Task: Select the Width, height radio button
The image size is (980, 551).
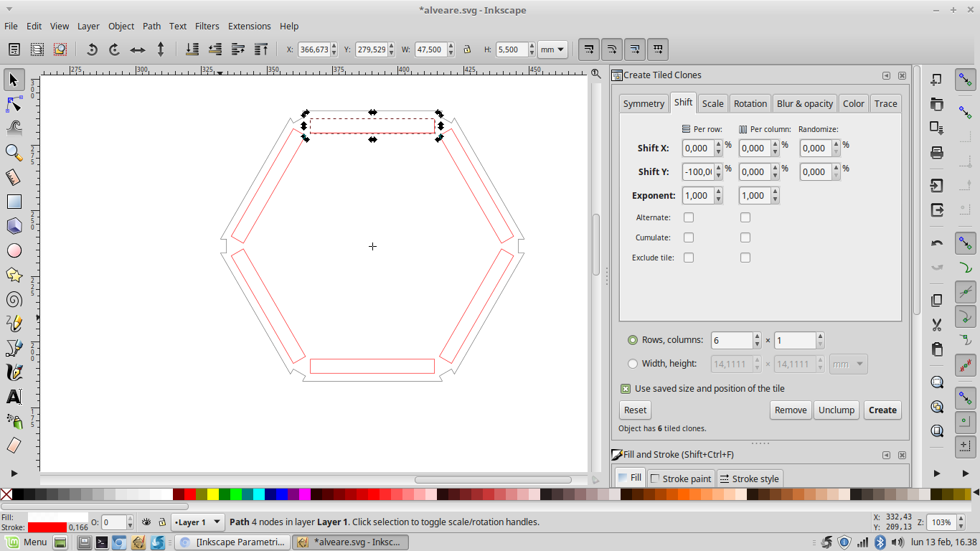Action: click(x=633, y=364)
